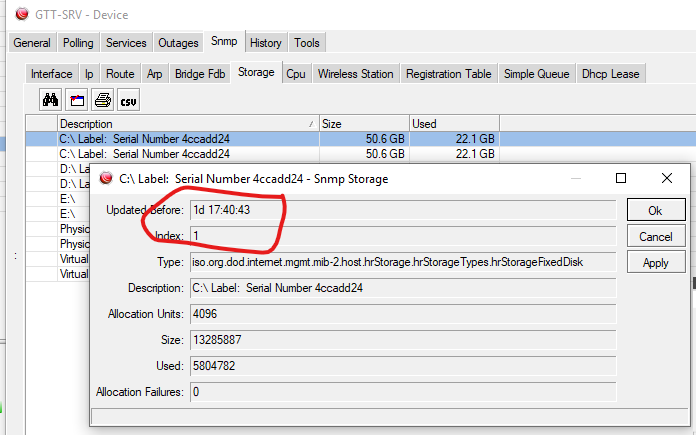696x435 pixels.
Task: Open the Wireless Station sub-tab
Action: click(x=356, y=74)
